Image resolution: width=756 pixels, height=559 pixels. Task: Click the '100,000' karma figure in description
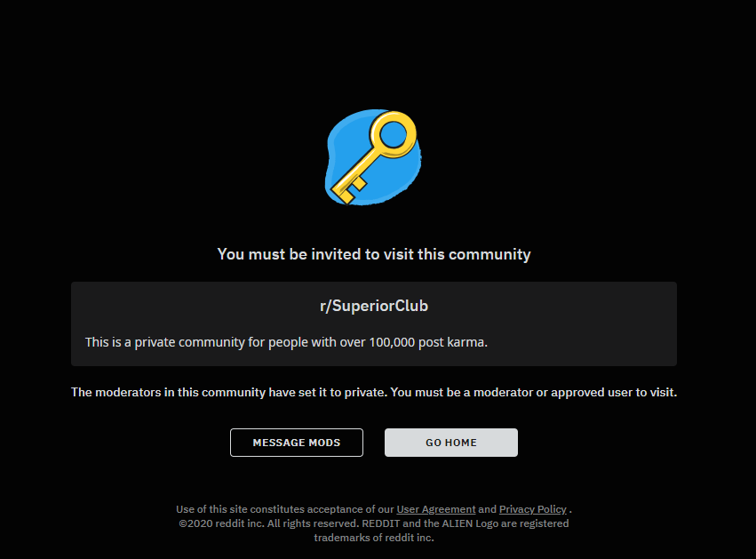(x=392, y=342)
